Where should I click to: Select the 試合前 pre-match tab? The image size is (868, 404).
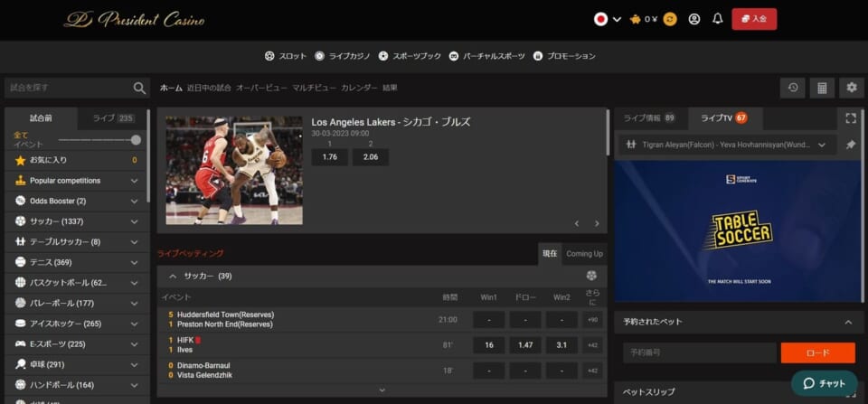click(x=41, y=117)
